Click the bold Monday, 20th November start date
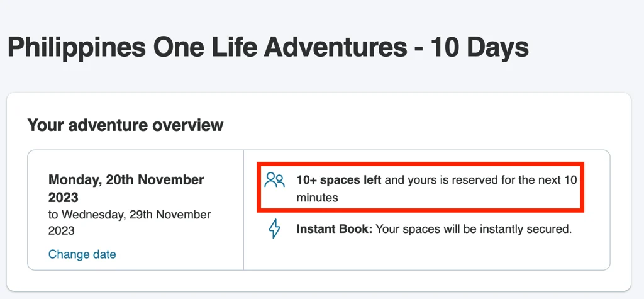This screenshot has width=644, height=299. pos(126,180)
